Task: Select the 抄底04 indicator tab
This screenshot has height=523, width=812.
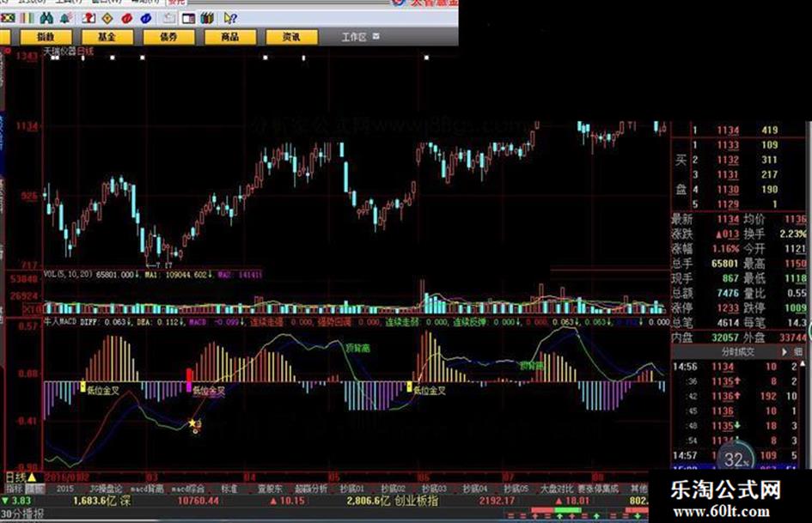Action: [475, 489]
